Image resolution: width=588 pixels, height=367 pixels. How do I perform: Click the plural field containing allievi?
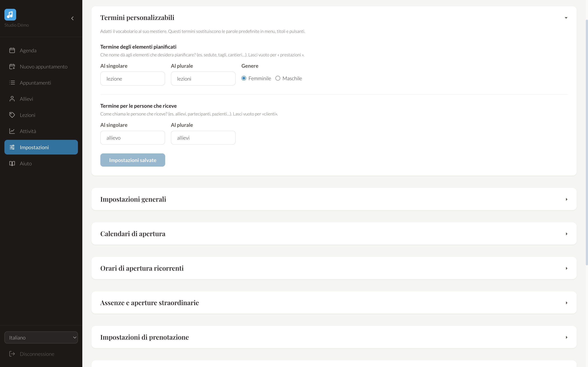click(x=203, y=138)
